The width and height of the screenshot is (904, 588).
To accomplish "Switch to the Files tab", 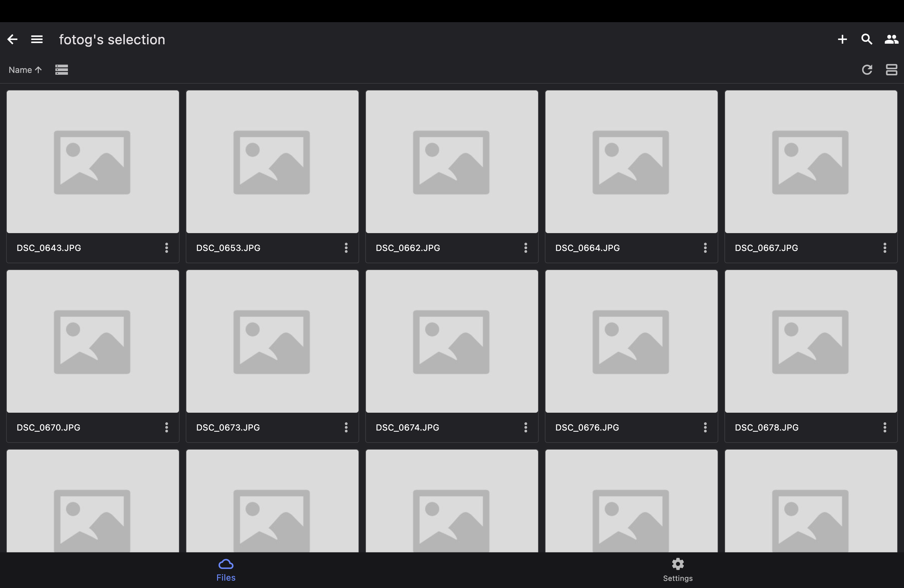I will [226, 570].
